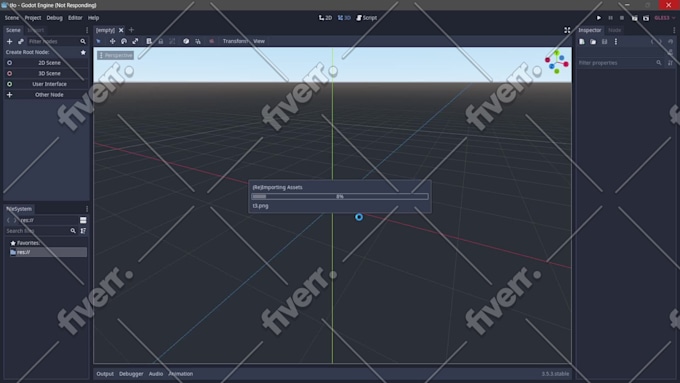Open the View menu in 3D toolbar
Image resolution: width=680 pixels, height=383 pixels.
(x=259, y=41)
